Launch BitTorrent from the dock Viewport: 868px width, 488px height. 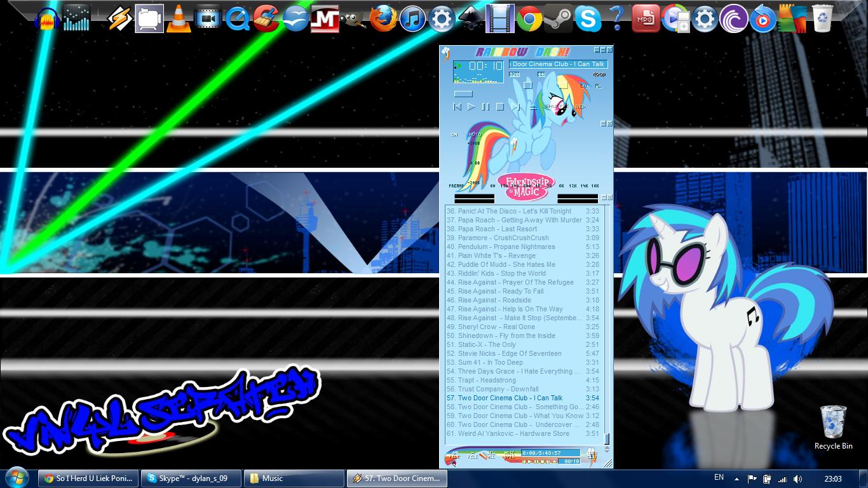(x=733, y=19)
